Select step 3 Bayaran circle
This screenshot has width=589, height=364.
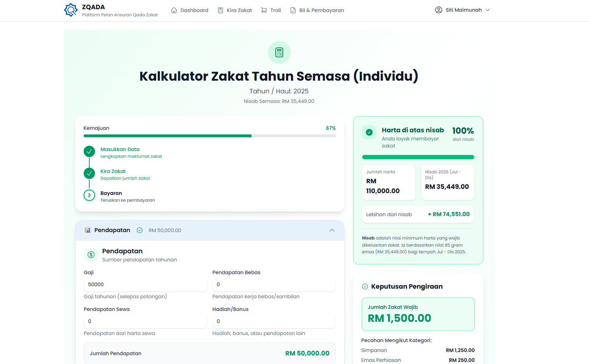click(x=89, y=195)
